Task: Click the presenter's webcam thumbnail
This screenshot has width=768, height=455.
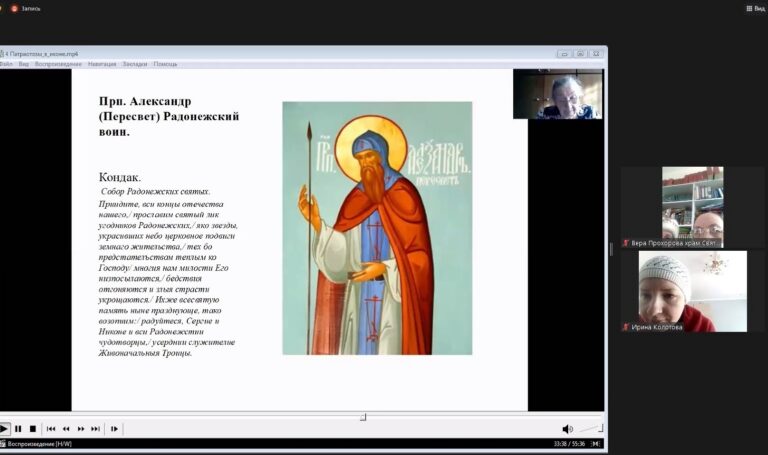Action: pyautogui.click(x=558, y=94)
